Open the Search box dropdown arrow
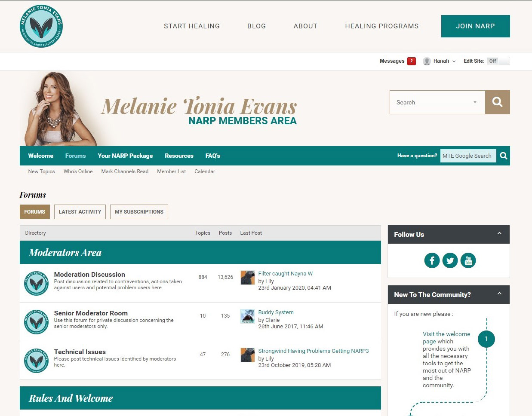Viewport: 532px width, 416px height. coord(475,102)
